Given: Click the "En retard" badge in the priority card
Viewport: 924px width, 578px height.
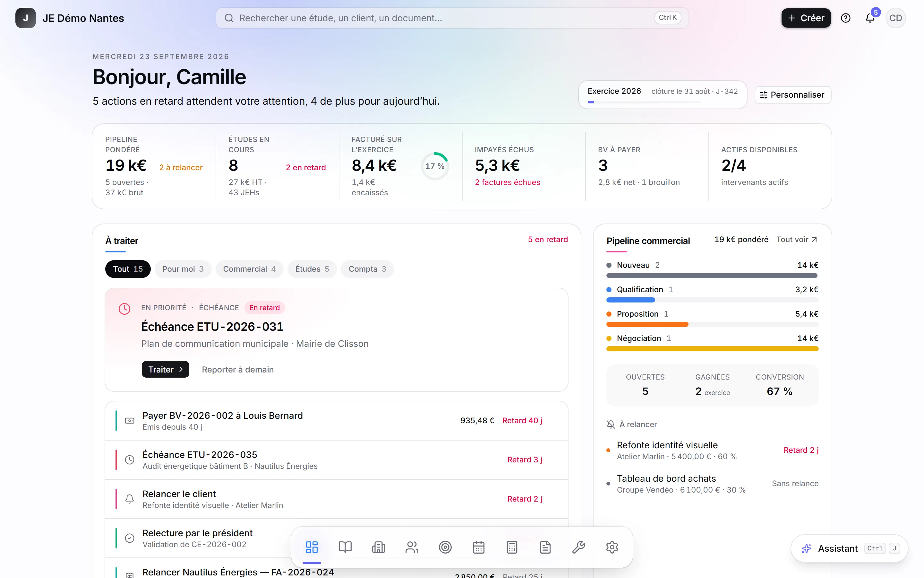Looking at the screenshot, I should pos(265,308).
